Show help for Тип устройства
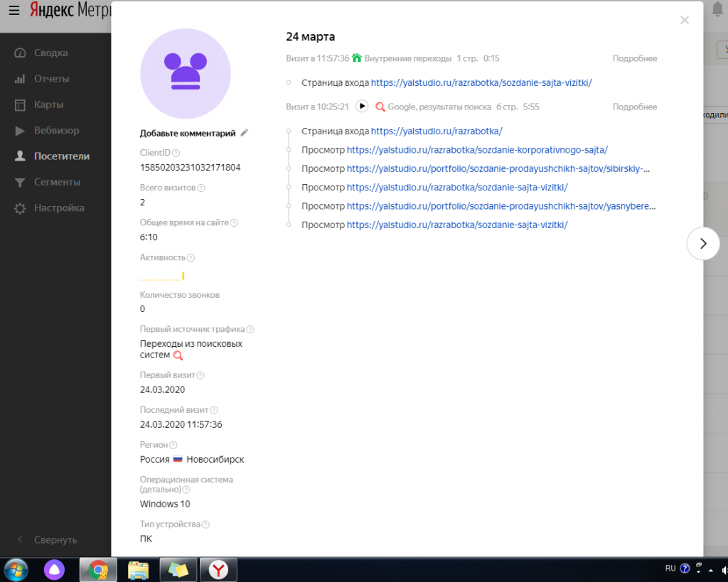 205,524
